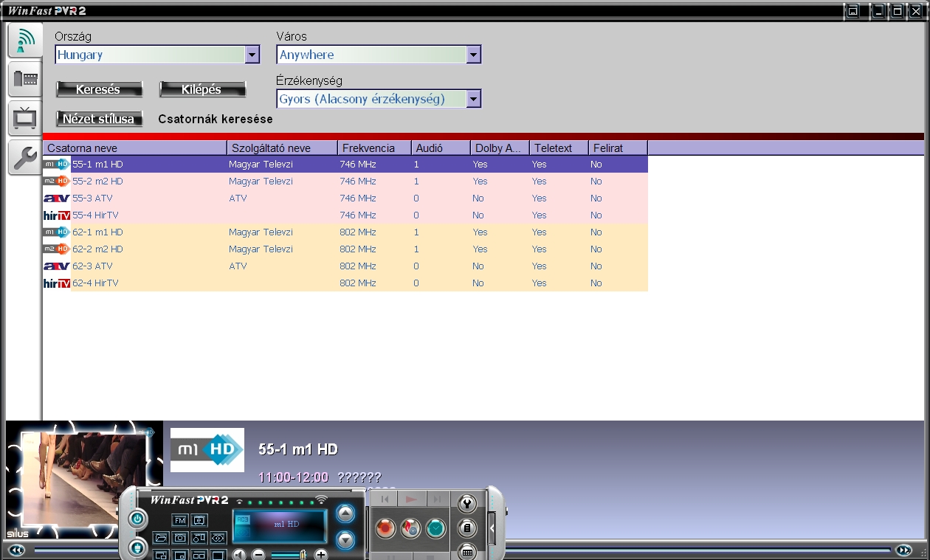
Task: Click the 55-4 HirTV channel logo icon
Action: tap(57, 215)
